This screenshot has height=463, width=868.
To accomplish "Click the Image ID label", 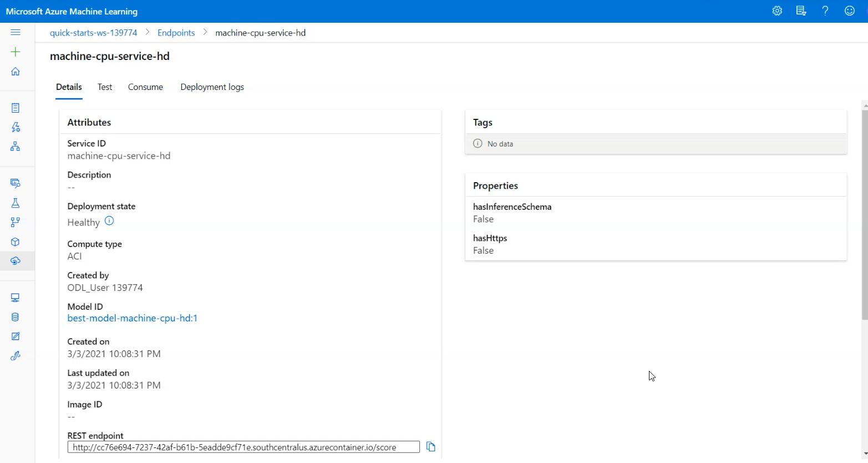I will tap(84, 405).
